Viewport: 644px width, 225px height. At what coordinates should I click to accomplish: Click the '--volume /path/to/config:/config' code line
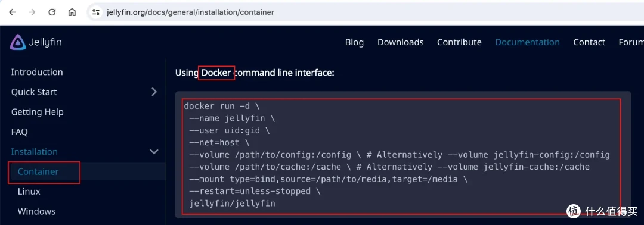399,155
